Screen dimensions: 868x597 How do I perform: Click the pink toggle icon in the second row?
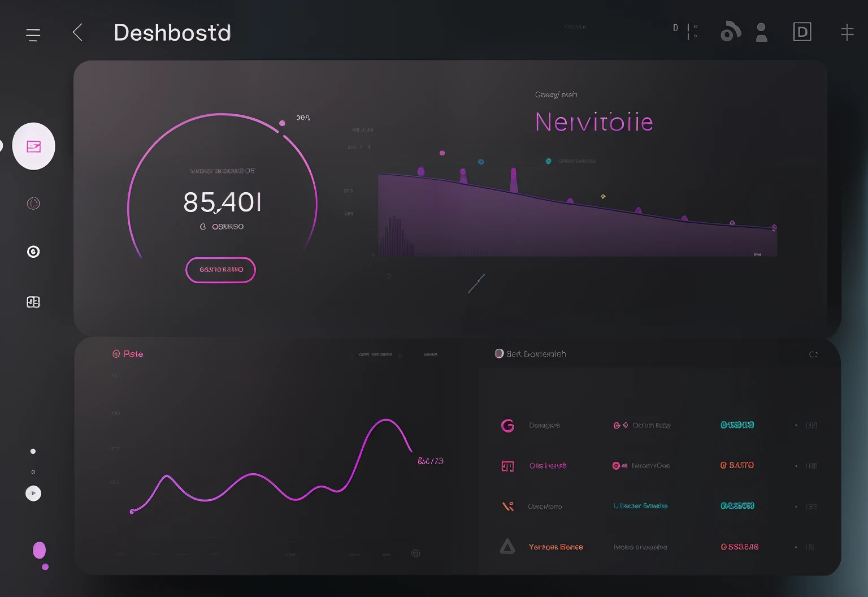point(620,466)
